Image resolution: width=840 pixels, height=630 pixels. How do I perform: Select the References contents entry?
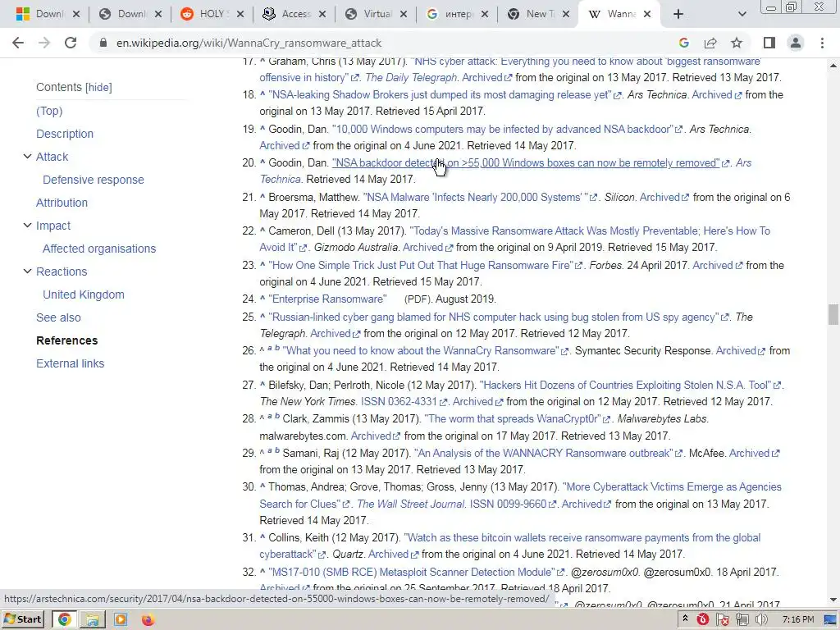[x=67, y=340]
